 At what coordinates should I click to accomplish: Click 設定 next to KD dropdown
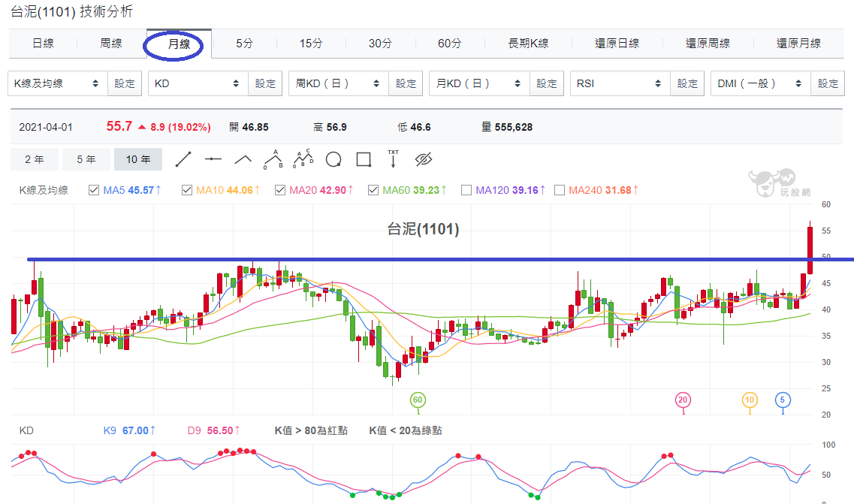tap(265, 83)
